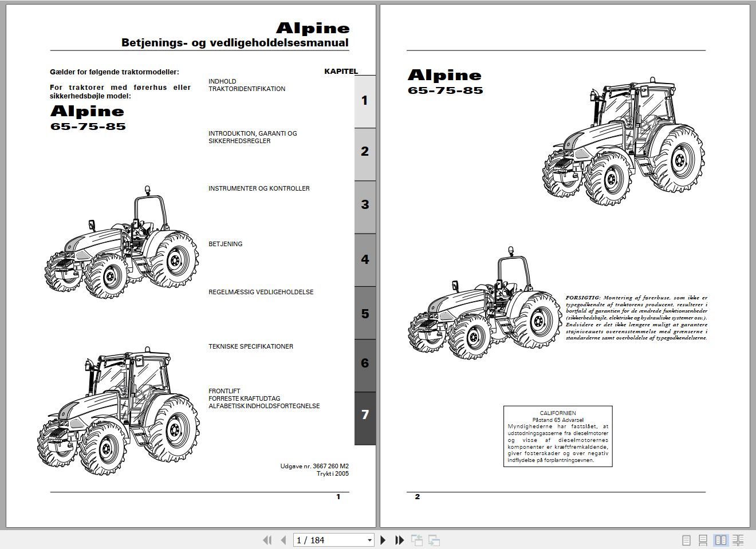Click the page number 2 footer
The width and height of the screenshot is (756, 549).
417,497
